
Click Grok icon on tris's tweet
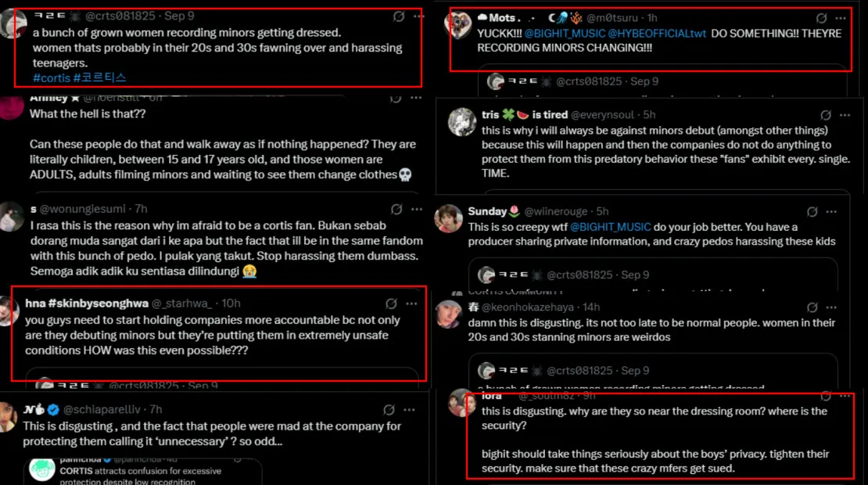(x=822, y=115)
